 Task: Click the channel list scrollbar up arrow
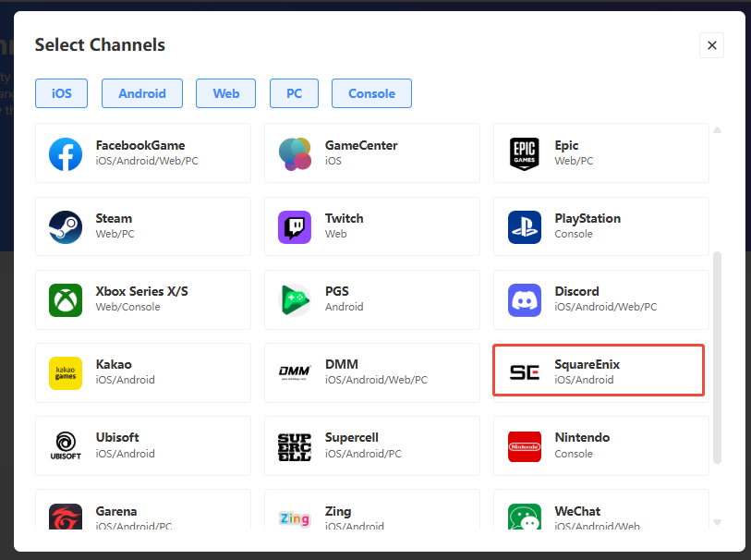tap(717, 130)
